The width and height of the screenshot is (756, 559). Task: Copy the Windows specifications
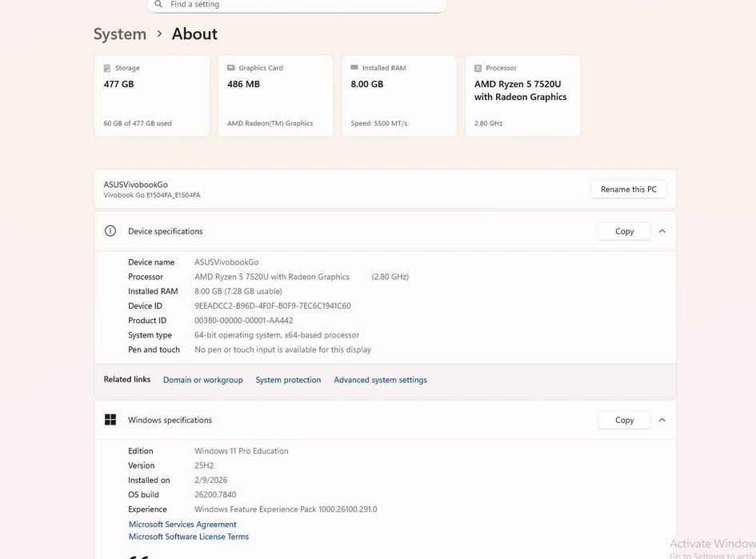coord(624,420)
